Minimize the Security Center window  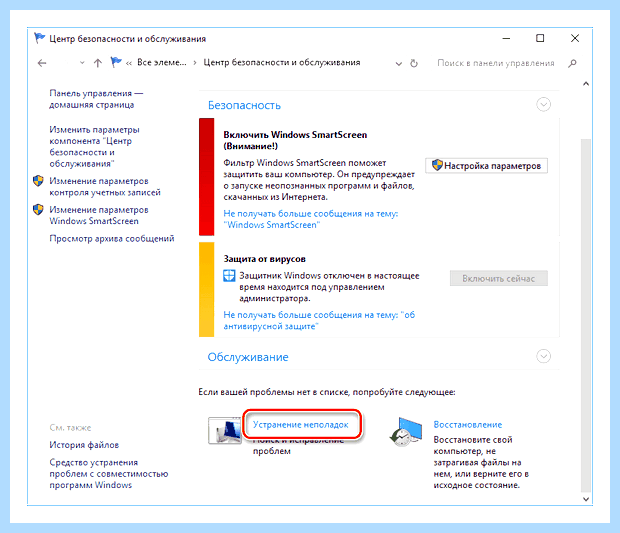(506, 38)
